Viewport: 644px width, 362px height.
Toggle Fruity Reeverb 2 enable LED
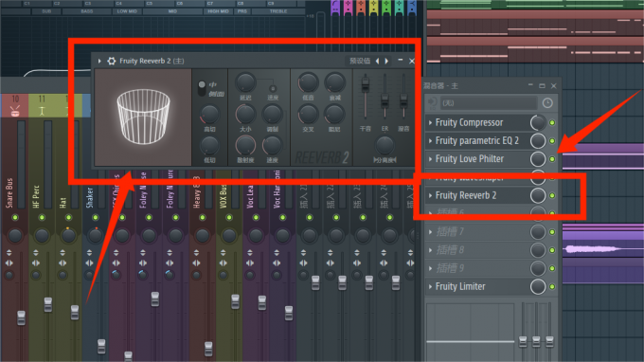click(x=552, y=195)
